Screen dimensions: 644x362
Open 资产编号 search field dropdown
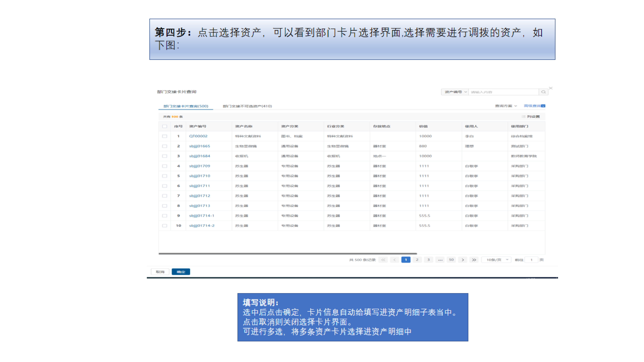click(x=455, y=92)
